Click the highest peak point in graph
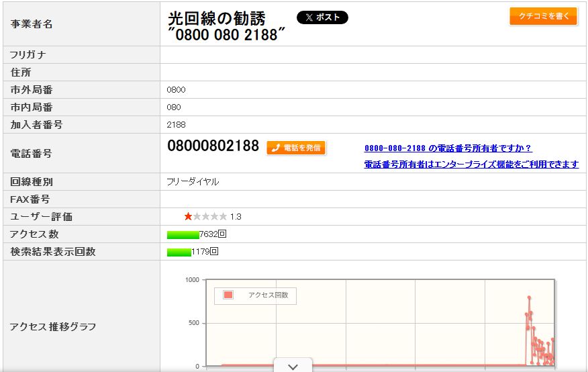 tap(529, 297)
